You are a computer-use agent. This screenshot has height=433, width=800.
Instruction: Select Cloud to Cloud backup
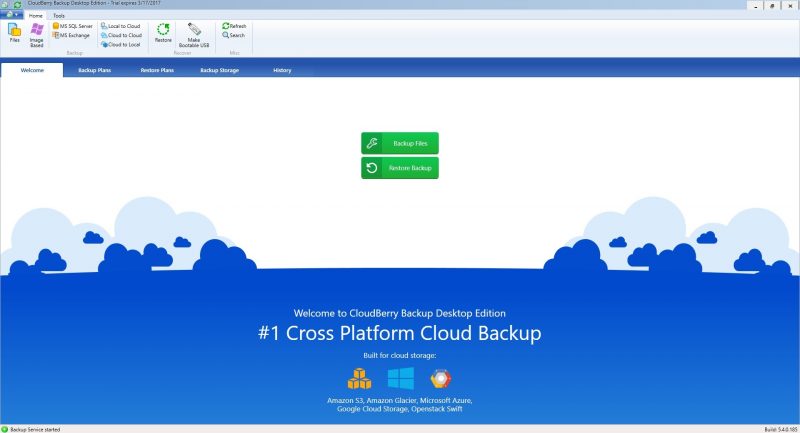(x=121, y=35)
